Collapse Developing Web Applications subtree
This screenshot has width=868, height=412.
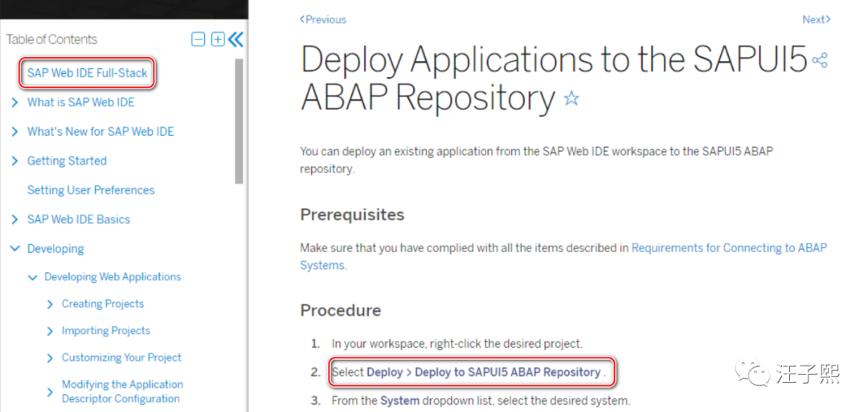[x=33, y=277]
